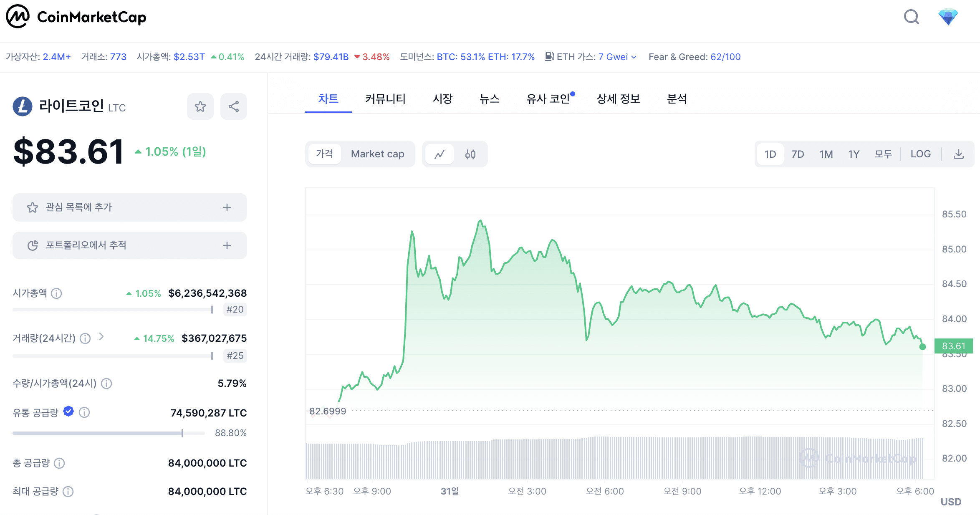Click 가상자산 2.4M+ link
The width and height of the screenshot is (980, 515).
click(x=57, y=57)
